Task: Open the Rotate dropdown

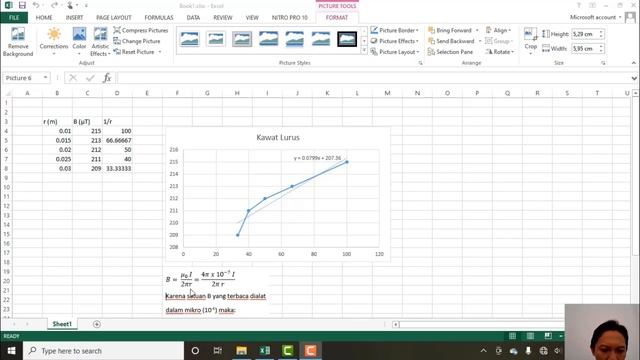Action: [x=500, y=52]
